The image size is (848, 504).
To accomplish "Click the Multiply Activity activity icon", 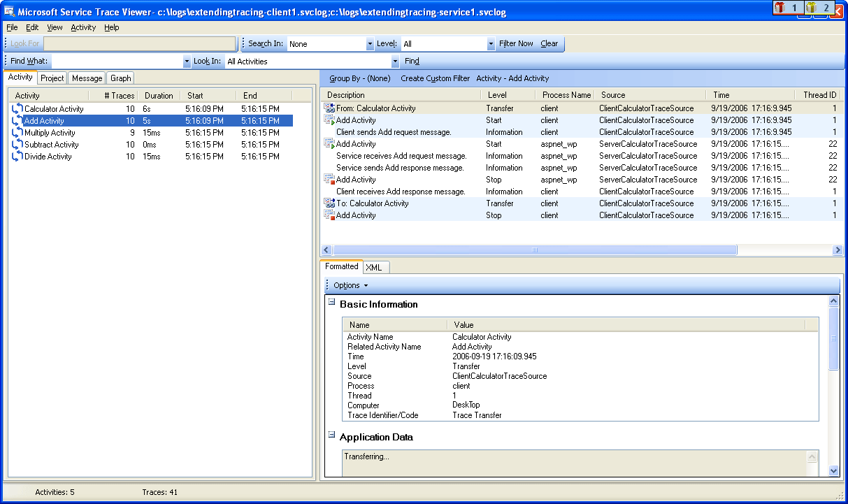I will 17,133.
